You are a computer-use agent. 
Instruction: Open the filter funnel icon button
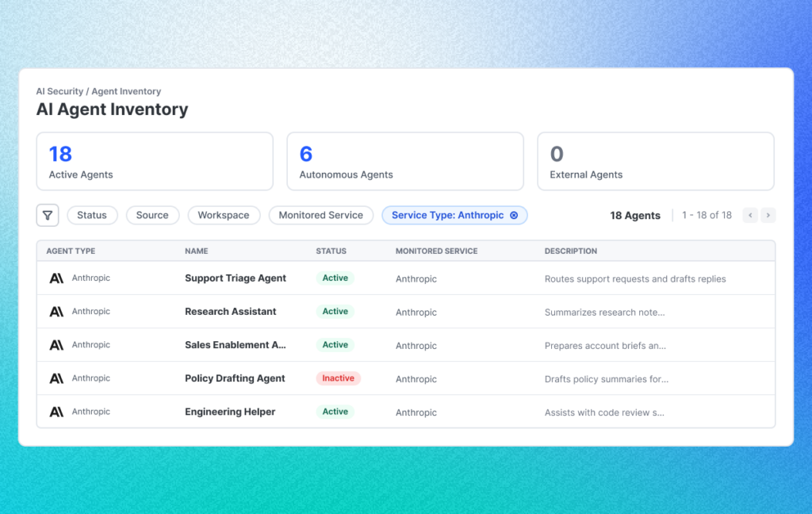[x=47, y=215]
